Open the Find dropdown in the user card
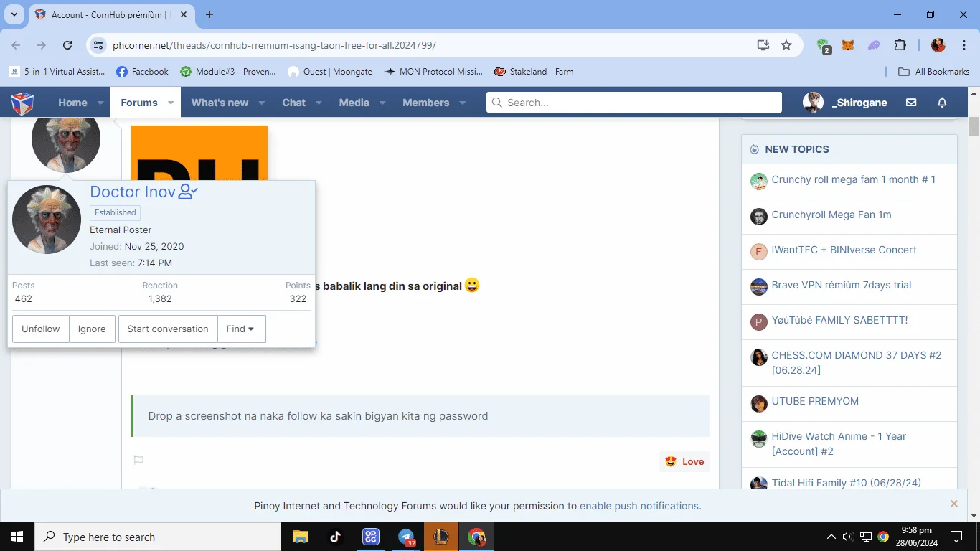This screenshot has height=551, width=980. [241, 329]
